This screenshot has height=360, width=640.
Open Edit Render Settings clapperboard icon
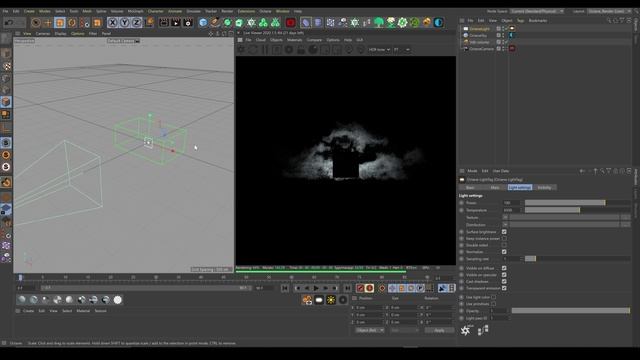click(188, 22)
